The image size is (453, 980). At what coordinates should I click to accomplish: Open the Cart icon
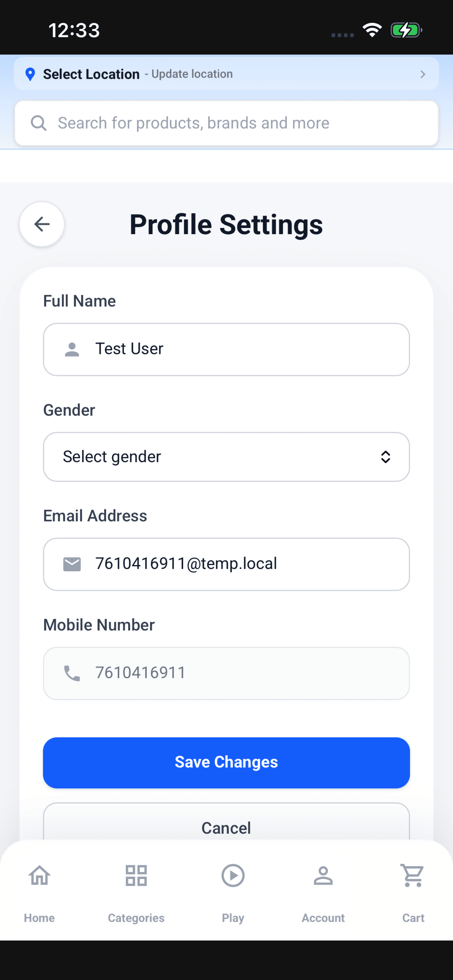pyautogui.click(x=413, y=875)
